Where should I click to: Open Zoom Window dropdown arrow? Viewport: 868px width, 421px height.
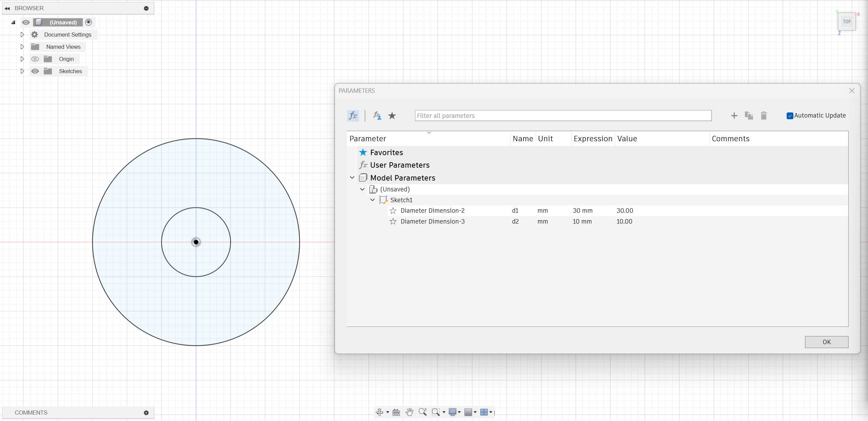(444, 412)
